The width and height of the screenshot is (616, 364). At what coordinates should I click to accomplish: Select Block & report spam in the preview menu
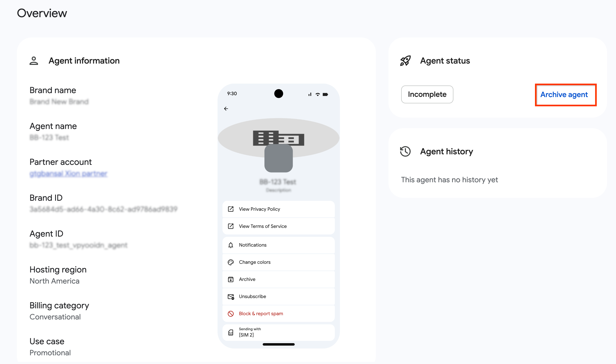(x=261, y=314)
